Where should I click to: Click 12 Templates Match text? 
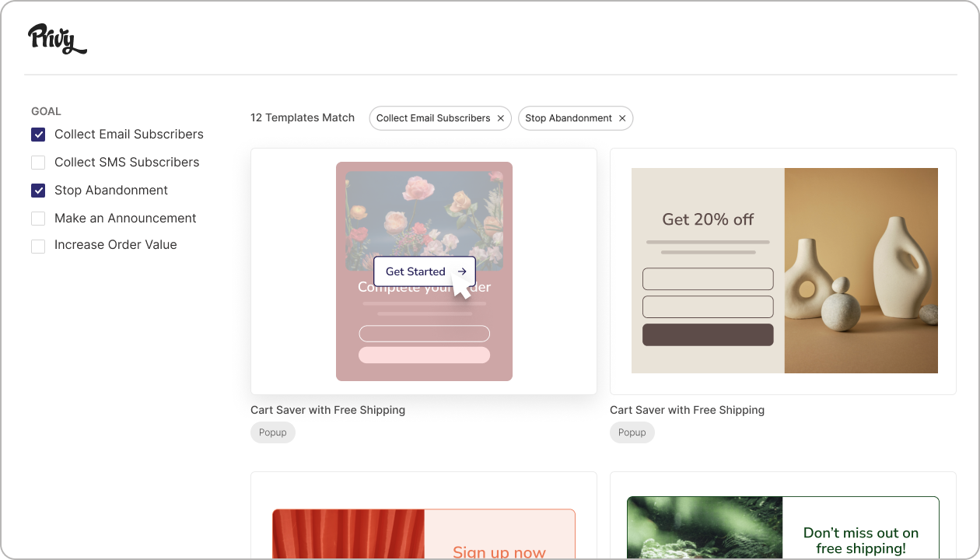[x=303, y=117]
